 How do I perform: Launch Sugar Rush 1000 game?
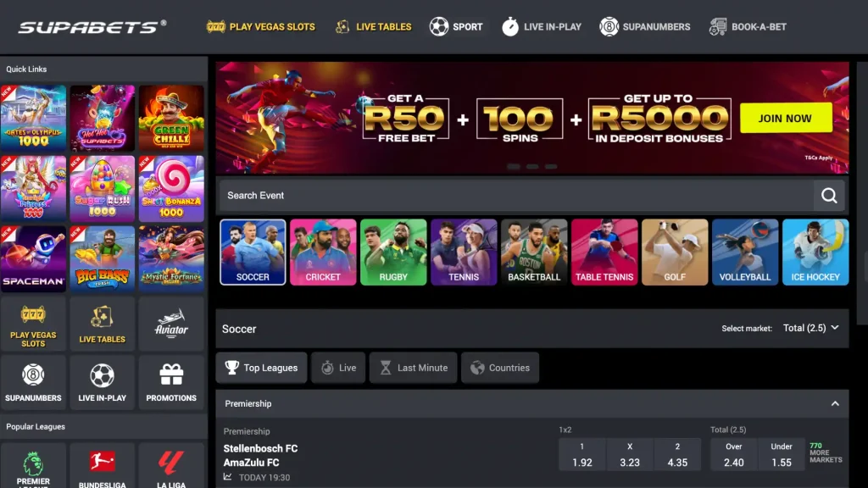point(103,188)
